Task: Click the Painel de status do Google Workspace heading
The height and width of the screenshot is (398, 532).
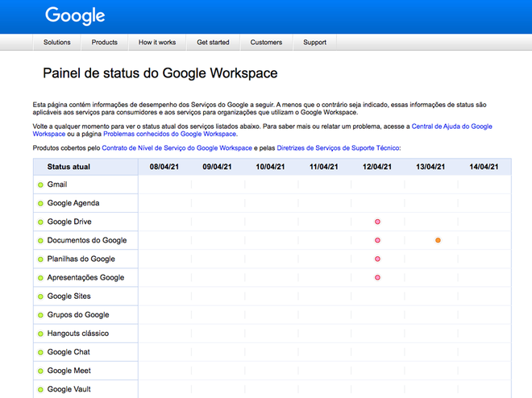Action: coord(160,73)
